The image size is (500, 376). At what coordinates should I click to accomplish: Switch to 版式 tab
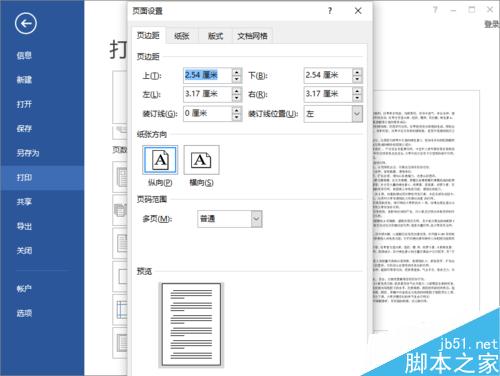[x=215, y=36]
